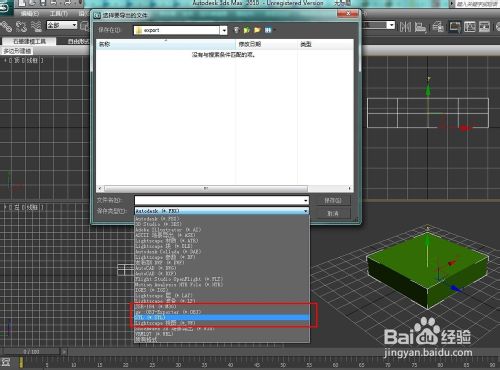Sort by the Type column header
The image size is (500, 370).
(325, 44)
